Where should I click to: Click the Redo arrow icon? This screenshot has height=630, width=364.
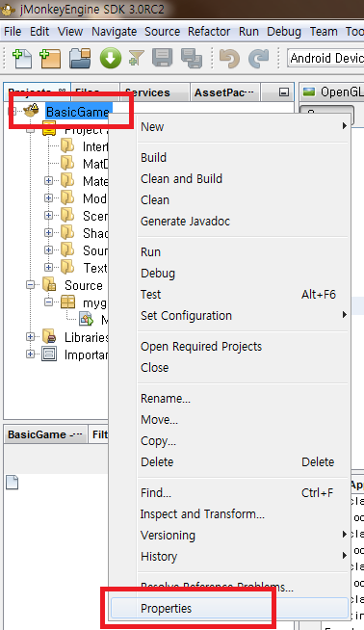tap(258, 59)
